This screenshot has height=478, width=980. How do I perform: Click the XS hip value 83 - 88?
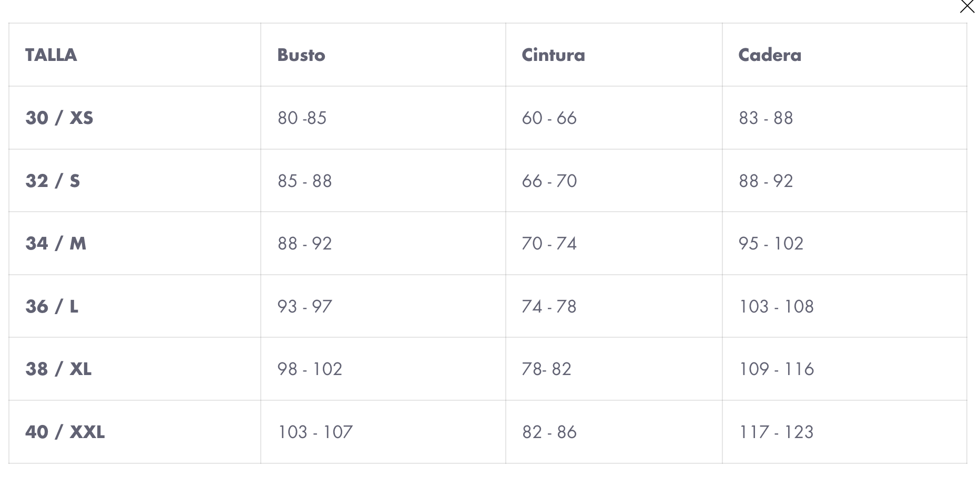coord(766,118)
